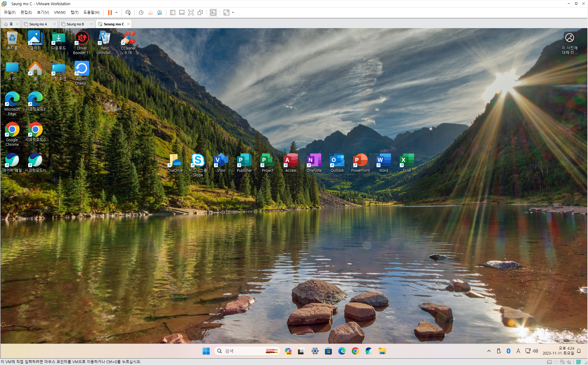Switch to Unity mode
Screen dimensions: 588x365
click(200, 13)
